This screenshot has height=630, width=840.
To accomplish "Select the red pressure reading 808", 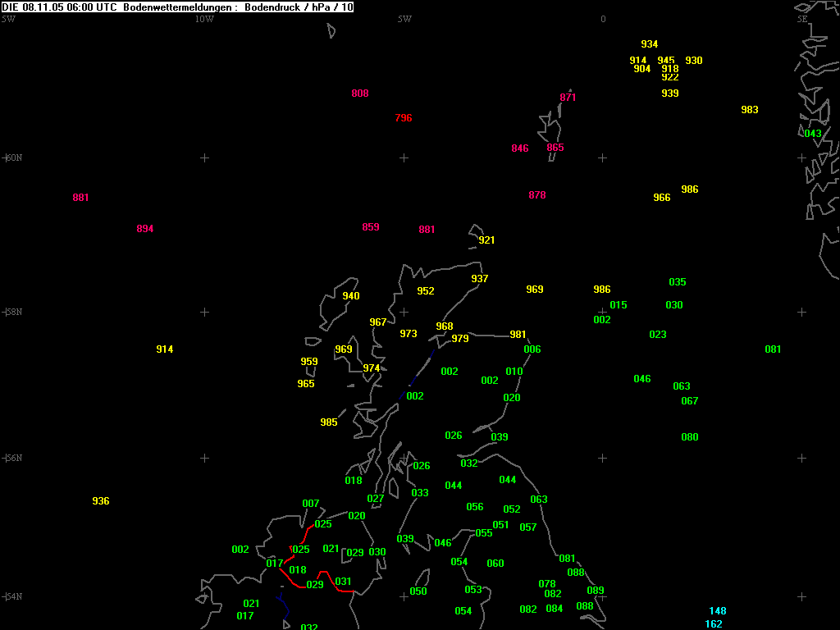I will [360, 94].
